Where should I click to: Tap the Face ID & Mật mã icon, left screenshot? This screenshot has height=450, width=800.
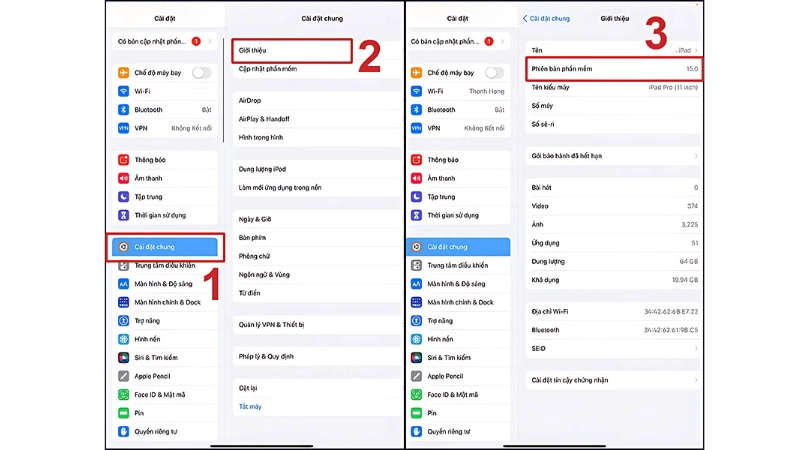pos(123,394)
